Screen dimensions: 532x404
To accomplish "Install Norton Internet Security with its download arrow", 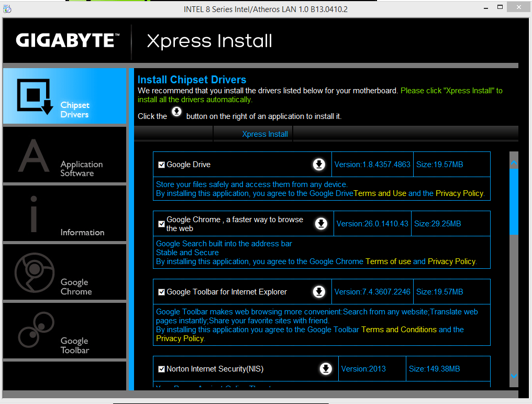I will [x=326, y=369].
